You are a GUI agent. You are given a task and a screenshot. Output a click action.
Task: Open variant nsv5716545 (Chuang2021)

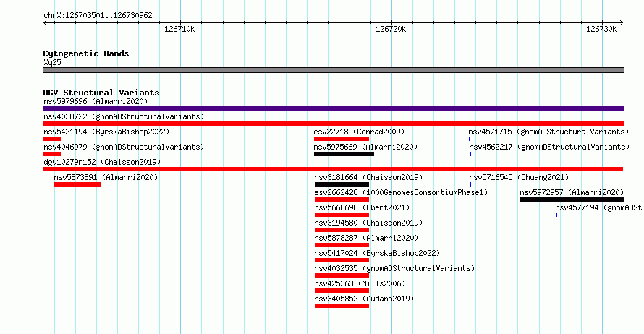pos(519,177)
